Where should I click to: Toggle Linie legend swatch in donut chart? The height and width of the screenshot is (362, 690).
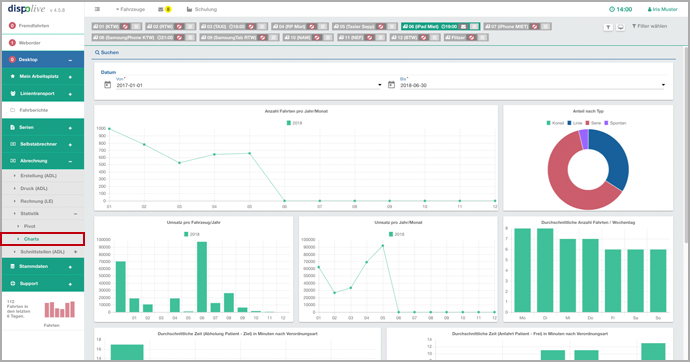coord(569,123)
